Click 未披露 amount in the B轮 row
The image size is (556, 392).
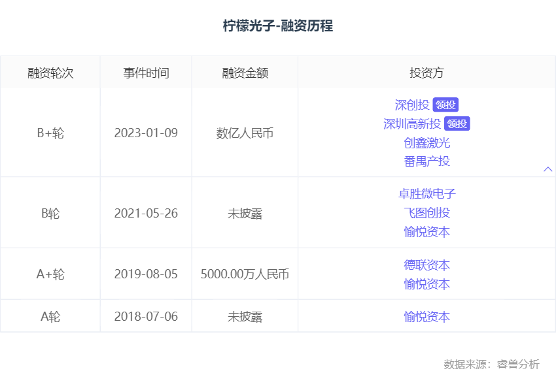pyautogui.click(x=245, y=214)
